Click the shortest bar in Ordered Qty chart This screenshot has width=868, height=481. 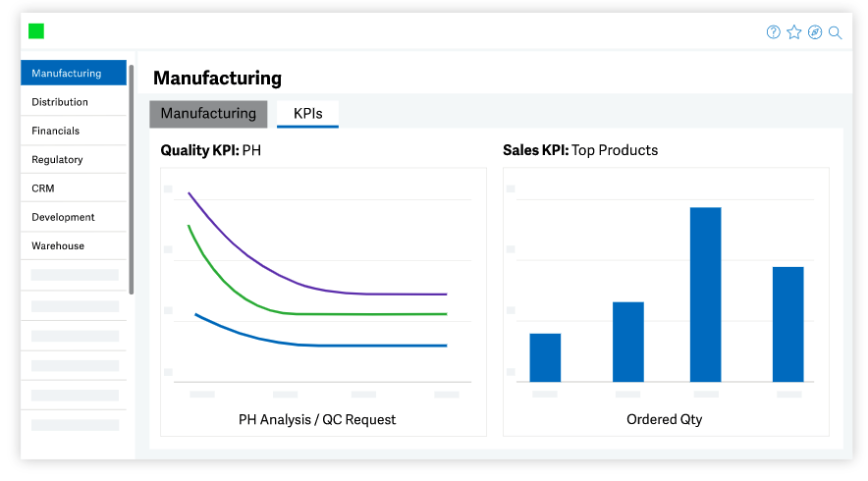[x=545, y=357]
